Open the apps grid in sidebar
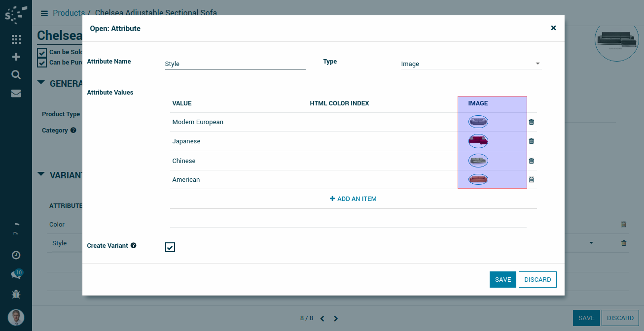This screenshot has height=331, width=644. pos(16,39)
